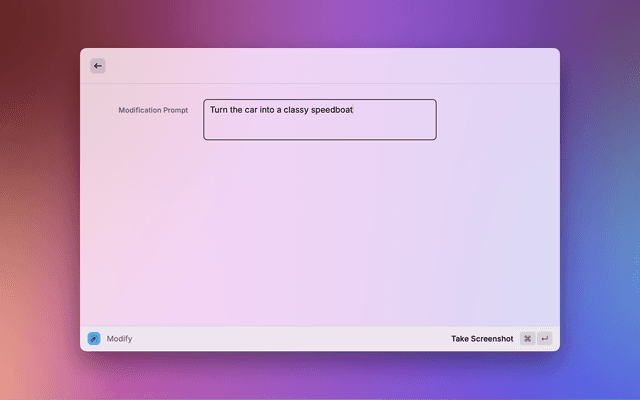The image size is (640, 400).
Task: Place cursor on the word "the"
Action: (x=236, y=109)
